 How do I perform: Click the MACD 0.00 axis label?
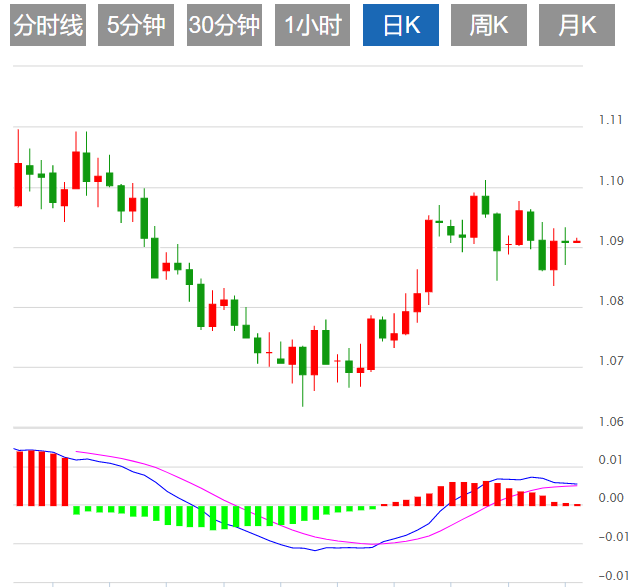coord(611,498)
